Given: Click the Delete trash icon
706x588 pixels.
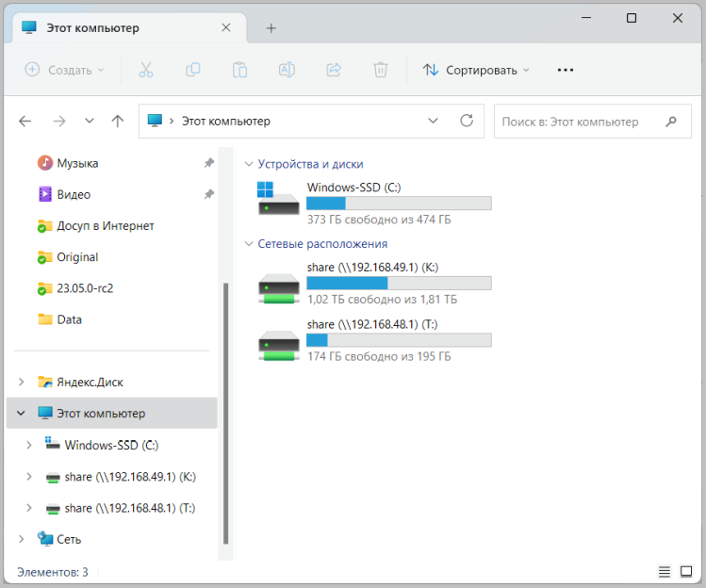Looking at the screenshot, I should [381, 70].
